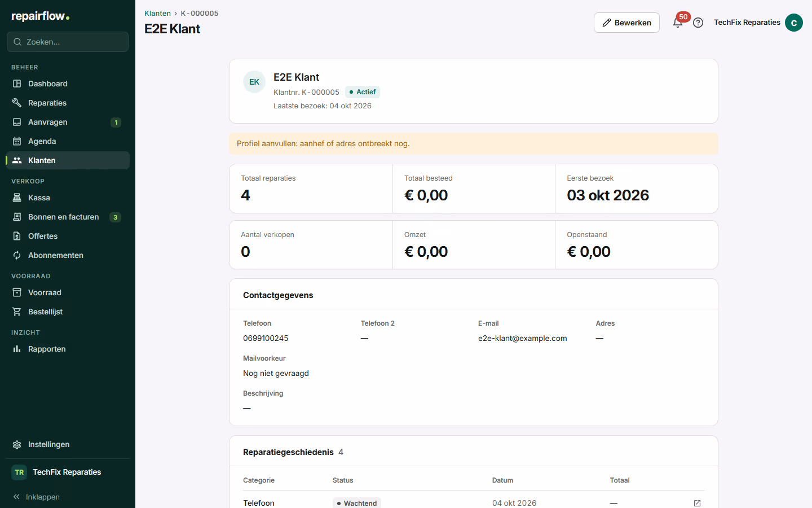Open the Rapporten bar chart icon
The width and height of the screenshot is (812, 508).
[17, 349]
